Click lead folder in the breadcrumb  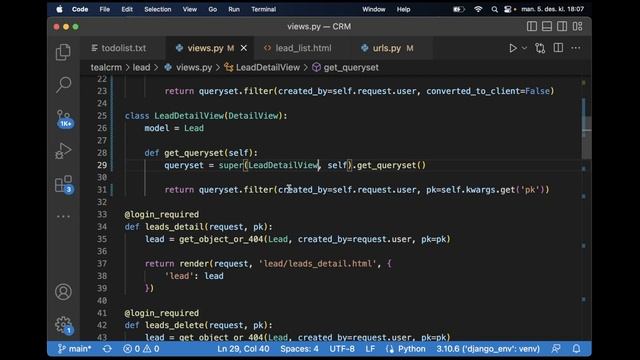click(x=141, y=68)
